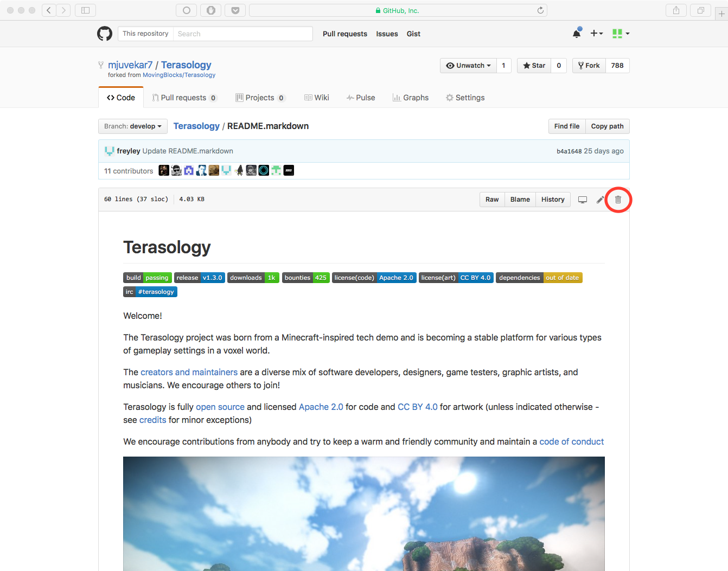
Task: Open the Pulse tab
Action: (x=361, y=98)
